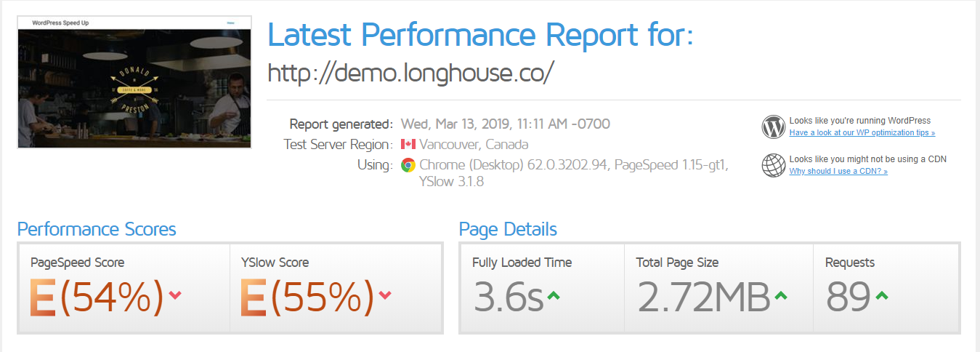Open the website screenshot thumbnail
The height and width of the screenshot is (352, 980).
134,82
